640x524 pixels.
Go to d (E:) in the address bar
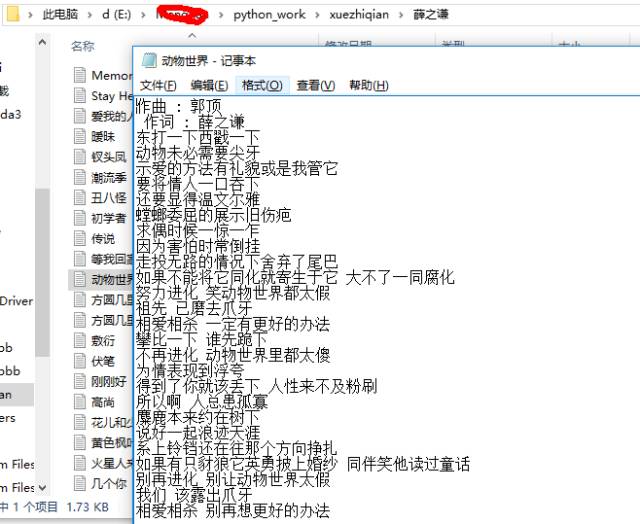[117, 14]
